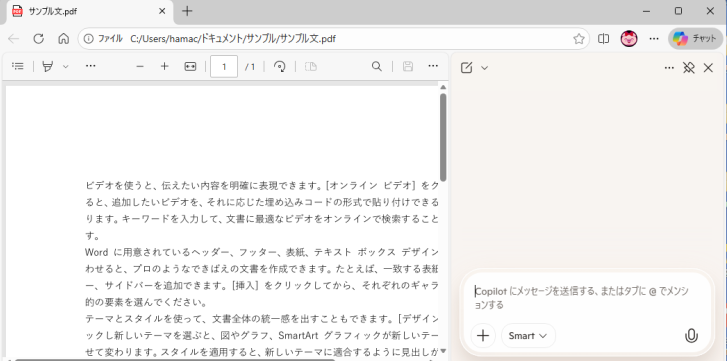Activate Copilot microphone voice input
This screenshot has height=361, width=727.
pos(691,336)
